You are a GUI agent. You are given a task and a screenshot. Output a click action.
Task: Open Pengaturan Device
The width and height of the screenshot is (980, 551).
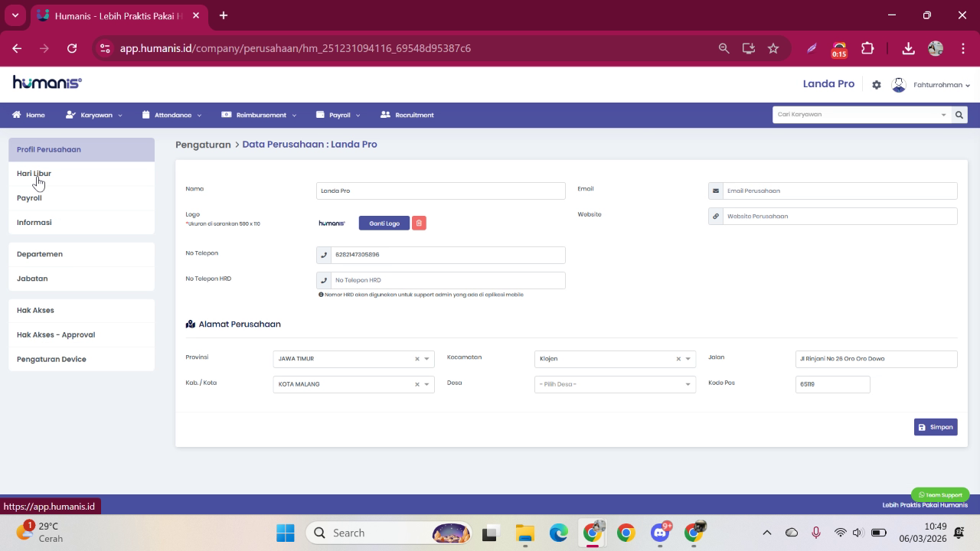pos(81,359)
